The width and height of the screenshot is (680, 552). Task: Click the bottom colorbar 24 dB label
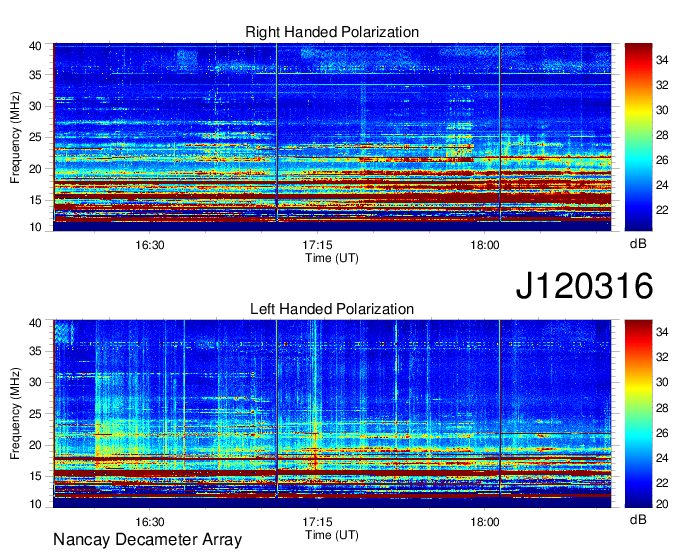point(662,458)
